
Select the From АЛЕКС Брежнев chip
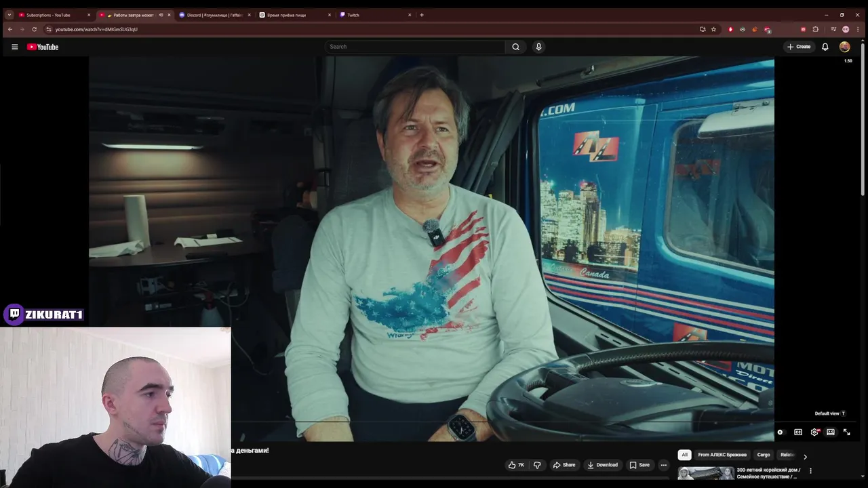722,455
